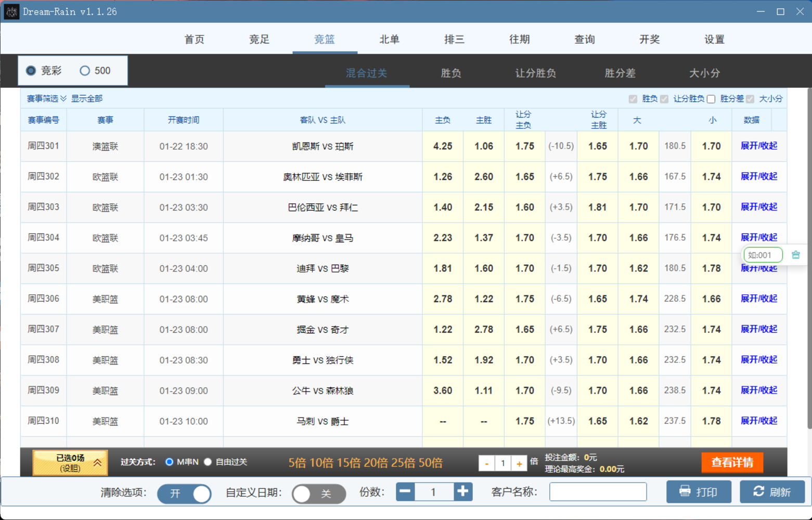The width and height of the screenshot is (812, 520).
Task: Decrease bet multiplier with orange minus
Action: (x=486, y=463)
